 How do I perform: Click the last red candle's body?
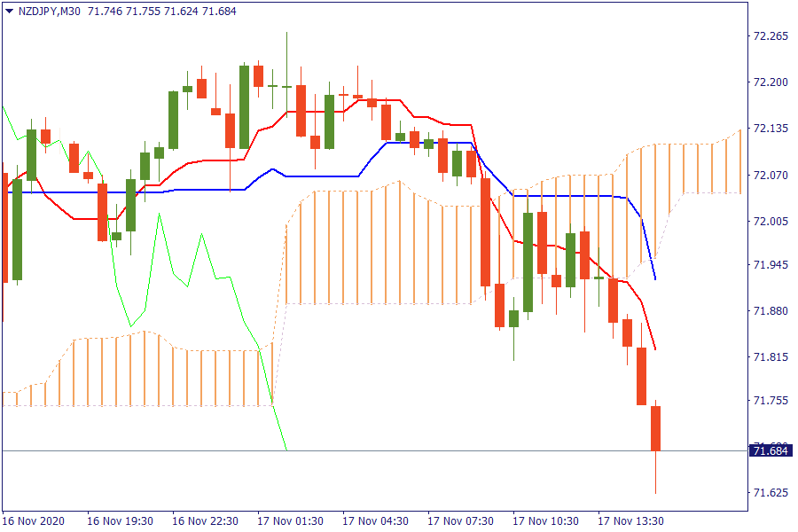(656, 427)
